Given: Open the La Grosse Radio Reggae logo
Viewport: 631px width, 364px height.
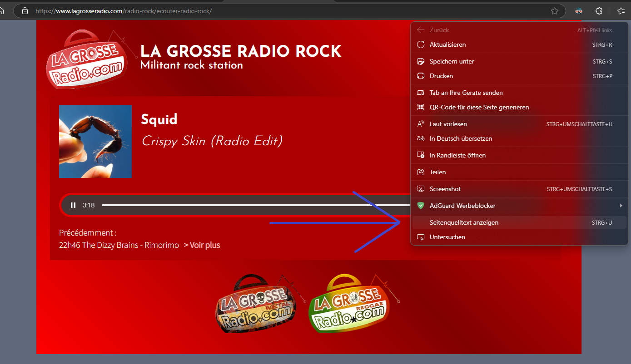Looking at the screenshot, I should coord(353,303).
